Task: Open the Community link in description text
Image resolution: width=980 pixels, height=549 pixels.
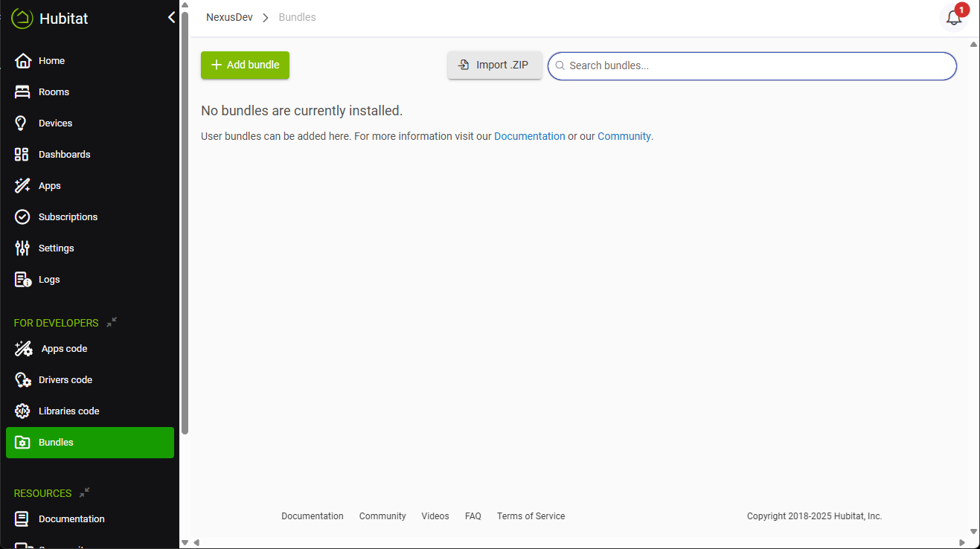Action: click(x=624, y=137)
